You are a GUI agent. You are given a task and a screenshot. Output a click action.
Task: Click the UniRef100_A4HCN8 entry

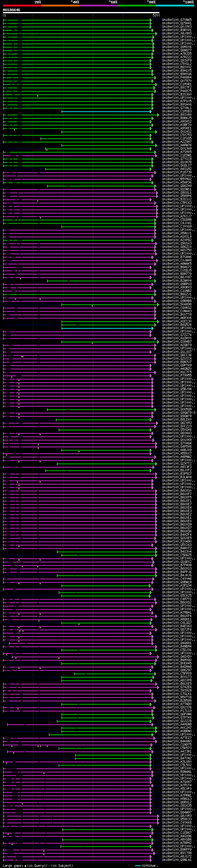(177, 725)
